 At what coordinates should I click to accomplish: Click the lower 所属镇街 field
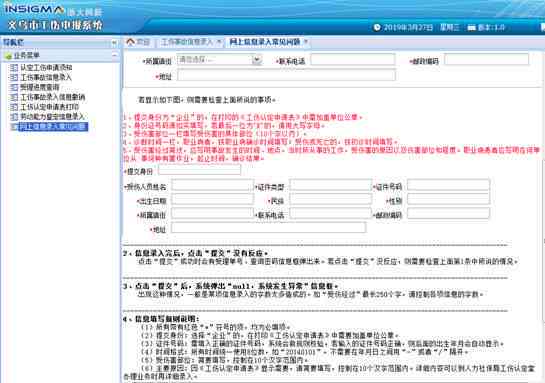tap(212, 214)
